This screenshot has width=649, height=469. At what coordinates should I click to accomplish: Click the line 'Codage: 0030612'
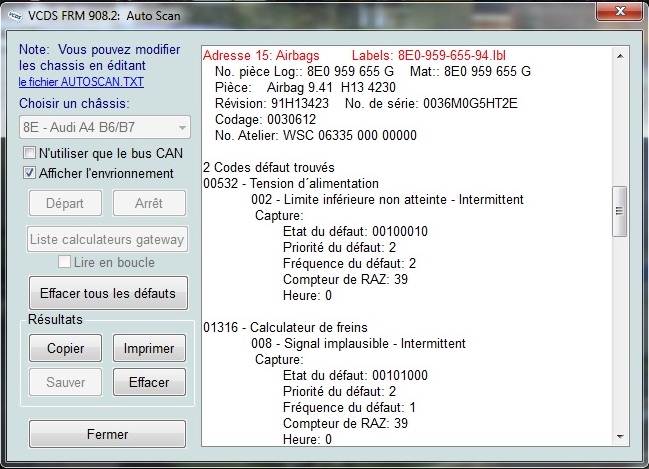pos(265,119)
